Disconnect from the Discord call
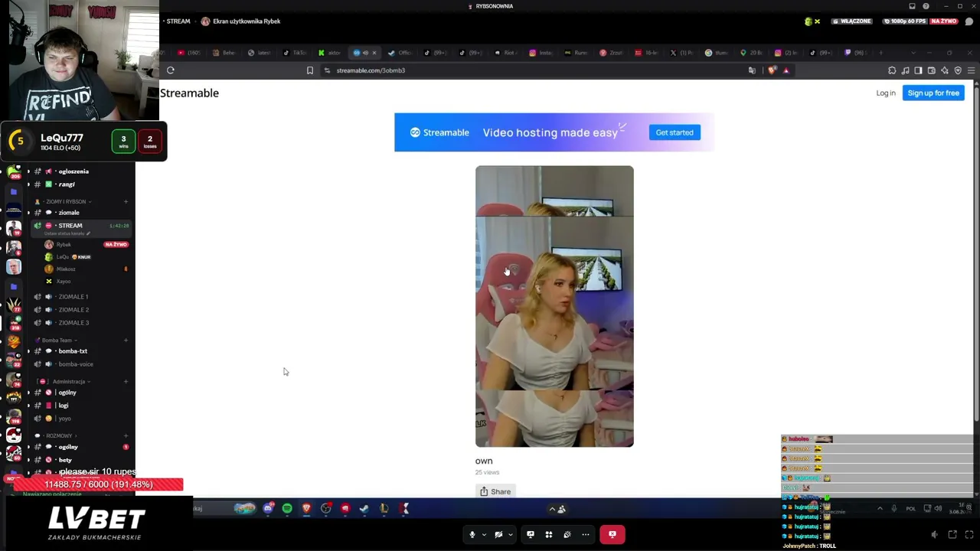Image resolution: width=980 pixels, height=551 pixels. tap(612, 534)
